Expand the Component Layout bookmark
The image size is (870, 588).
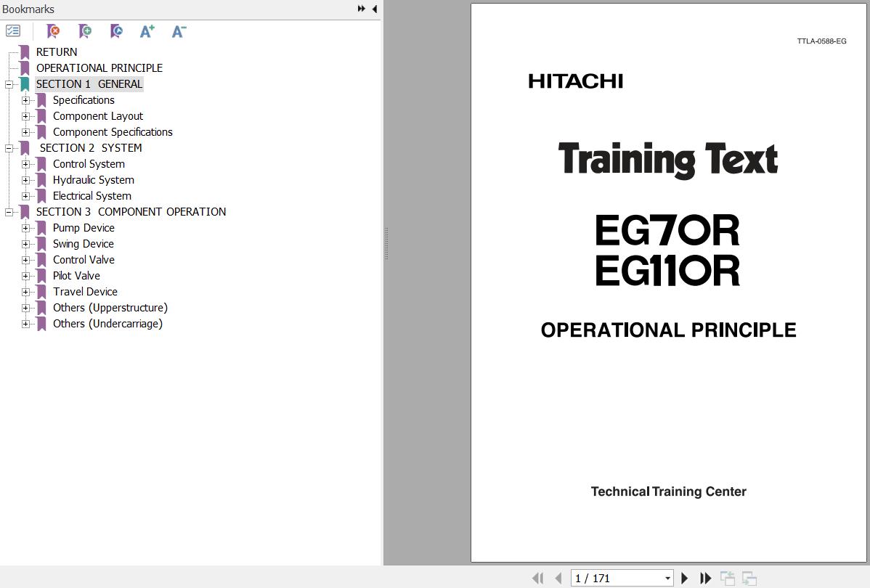(25, 116)
